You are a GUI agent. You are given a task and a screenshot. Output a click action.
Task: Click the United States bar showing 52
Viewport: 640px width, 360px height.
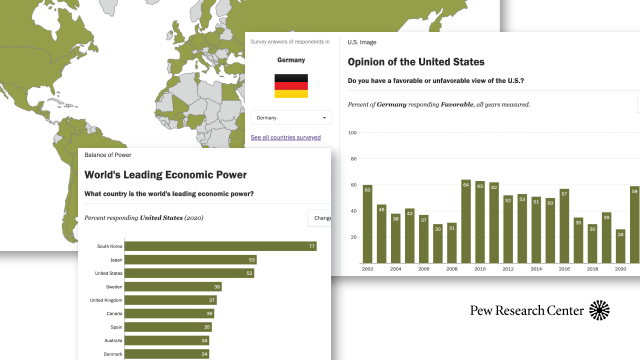click(189, 273)
